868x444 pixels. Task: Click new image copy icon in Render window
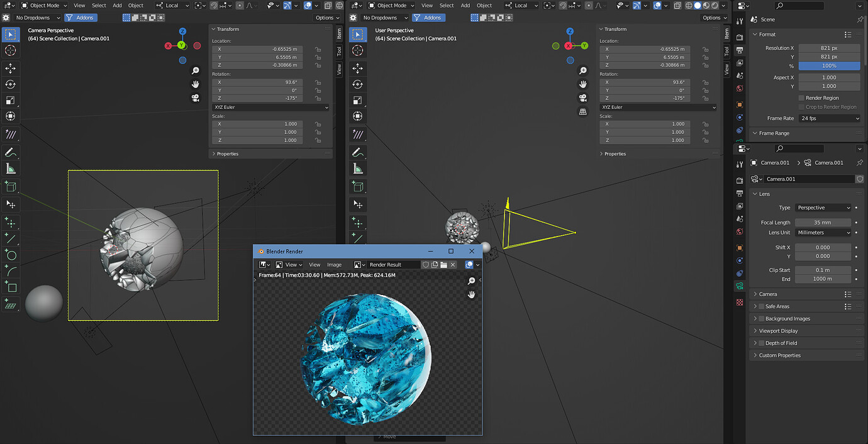tap(435, 265)
